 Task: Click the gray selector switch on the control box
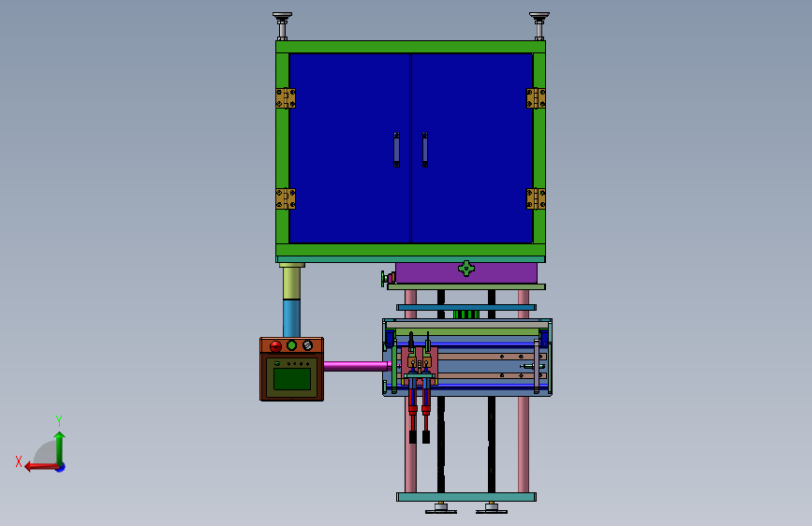307,345
